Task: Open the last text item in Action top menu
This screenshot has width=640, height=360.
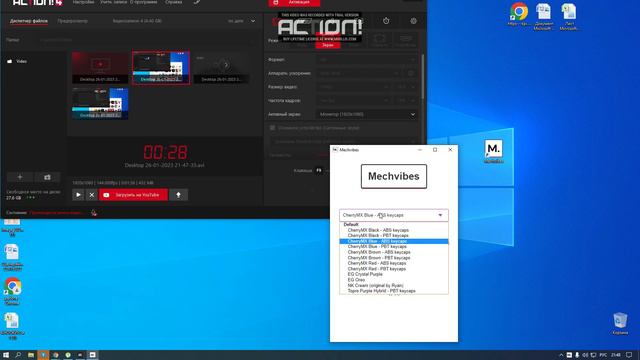Action: coord(173,2)
